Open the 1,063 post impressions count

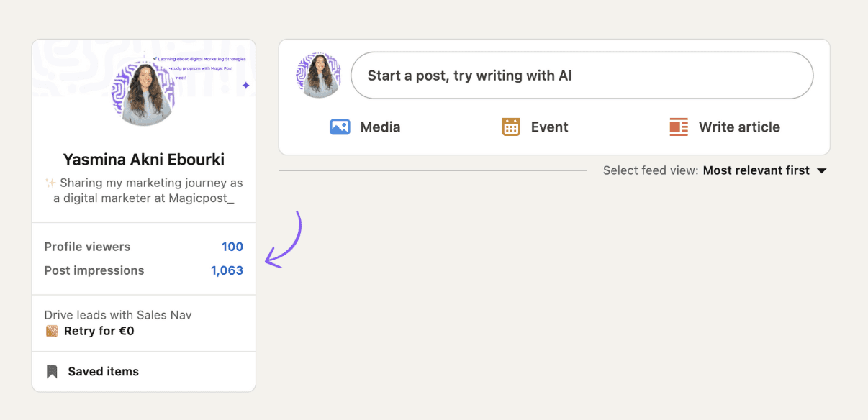pyautogui.click(x=227, y=270)
